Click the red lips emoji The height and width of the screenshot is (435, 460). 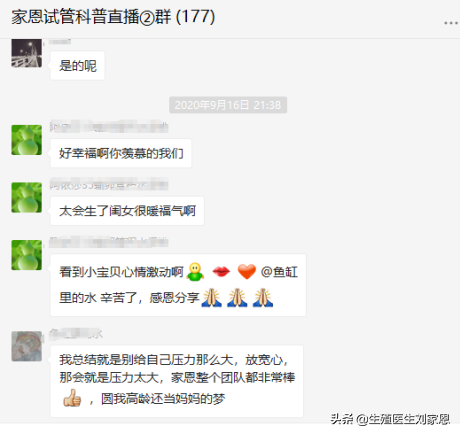(x=221, y=272)
